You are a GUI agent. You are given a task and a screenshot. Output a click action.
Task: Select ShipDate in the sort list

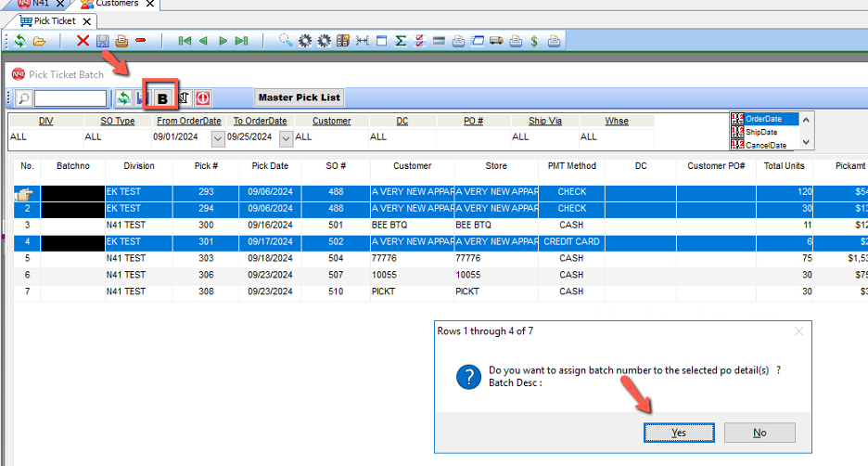pos(760,132)
